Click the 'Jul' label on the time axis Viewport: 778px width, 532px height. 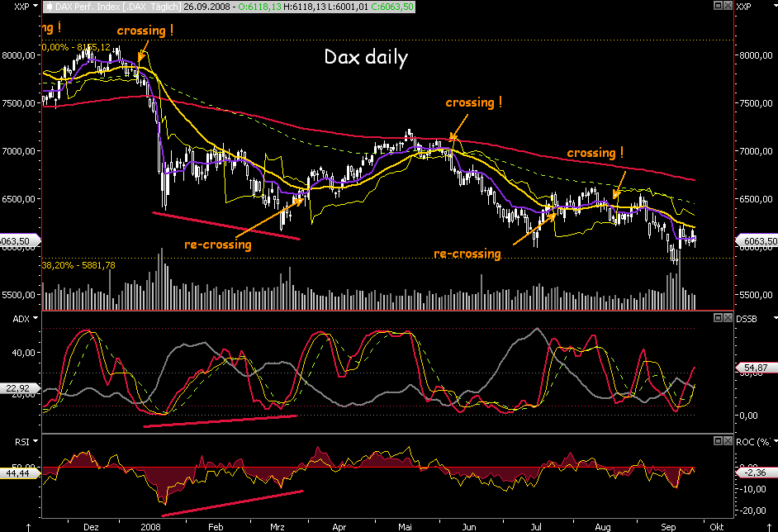pyautogui.click(x=536, y=527)
